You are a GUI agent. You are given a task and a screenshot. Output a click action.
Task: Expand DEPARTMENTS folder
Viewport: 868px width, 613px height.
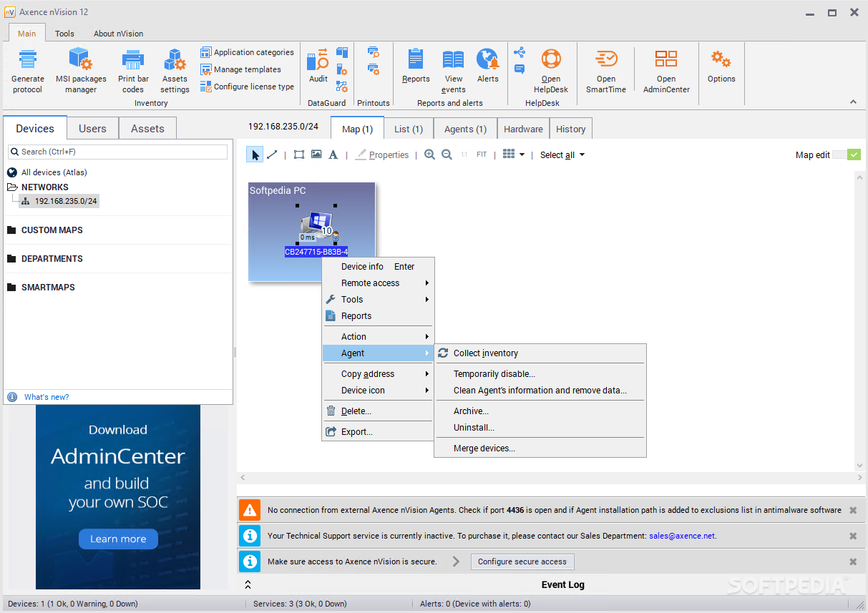point(12,259)
